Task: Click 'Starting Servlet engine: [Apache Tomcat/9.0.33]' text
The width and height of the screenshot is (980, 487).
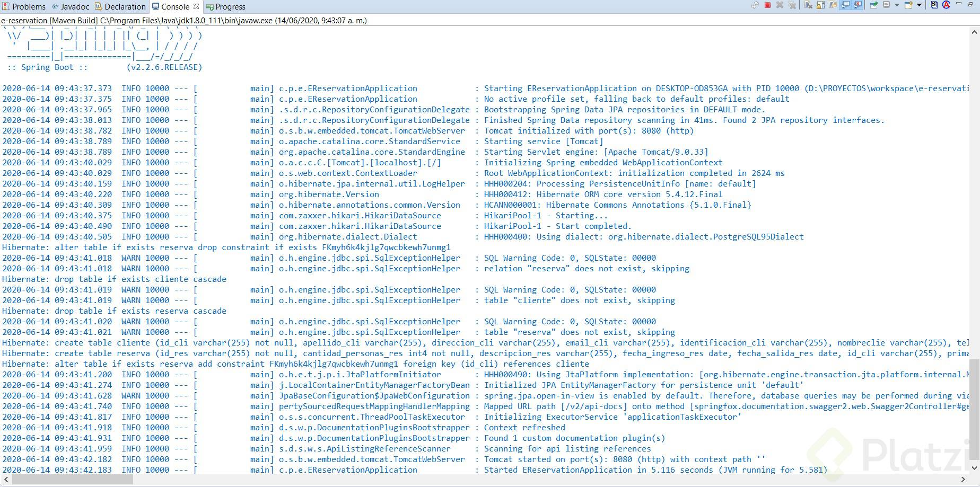Action: (596, 152)
